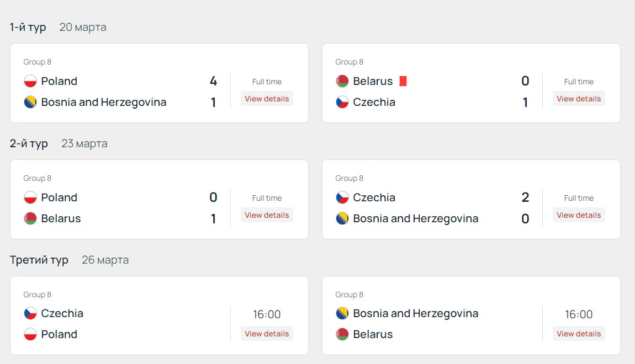Click Belarus flag in Belarus–Czechia match
The width and height of the screenshot is (635, 364).
click(x=342, y=81)
